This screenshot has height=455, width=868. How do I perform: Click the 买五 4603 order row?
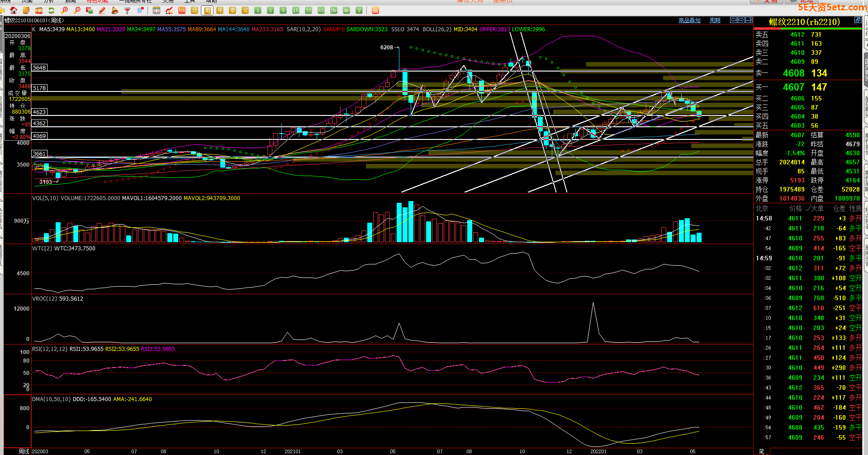[x=808, y=126]
